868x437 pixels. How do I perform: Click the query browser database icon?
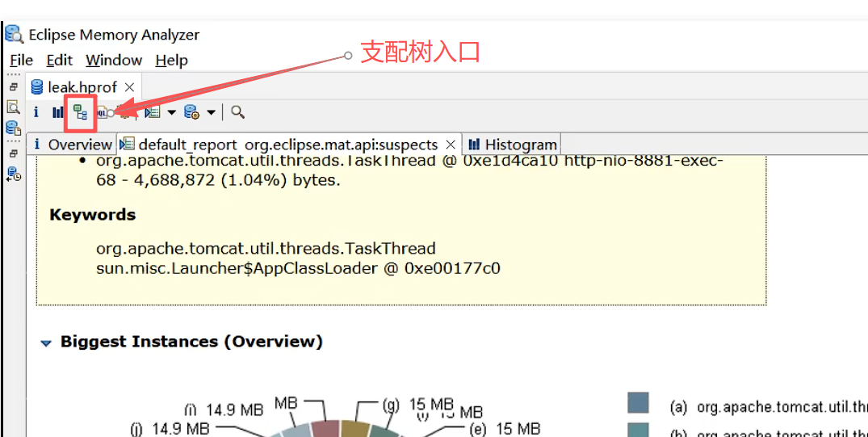[x=191, y=112]
